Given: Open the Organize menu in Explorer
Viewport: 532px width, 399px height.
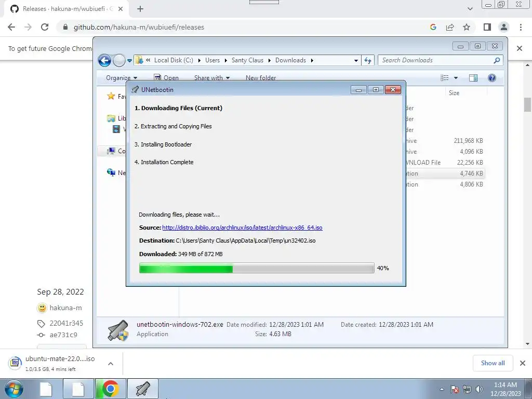Looking at the screenshot, I should coord(122,78).
